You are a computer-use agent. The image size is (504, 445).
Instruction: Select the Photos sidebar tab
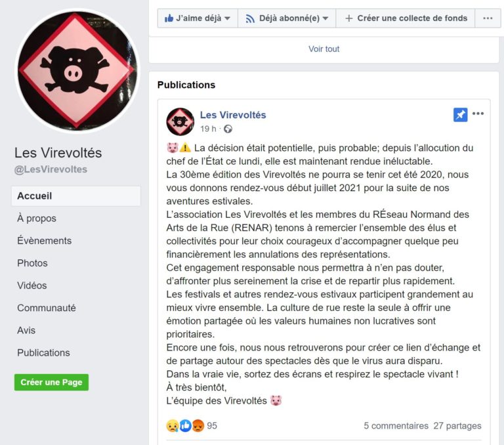tap(32, 263)
